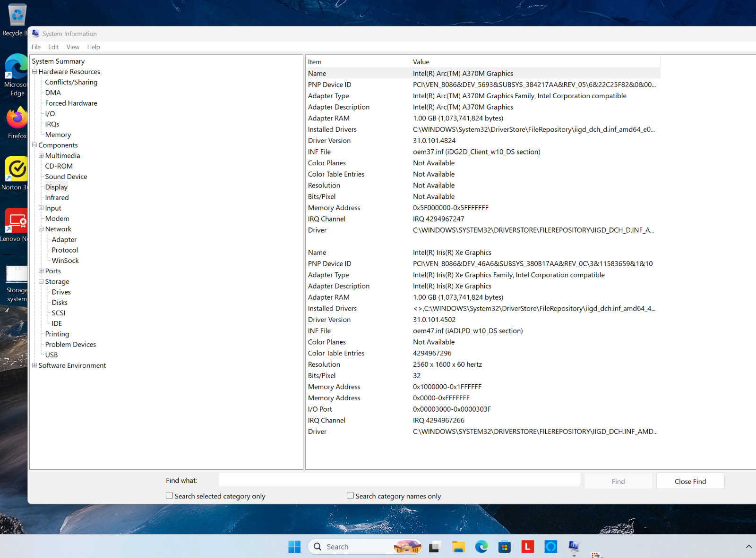Viewport: 756px width, 558px height.
Task: Open File Explorer from the taskbar
Action: coord(458,547)
